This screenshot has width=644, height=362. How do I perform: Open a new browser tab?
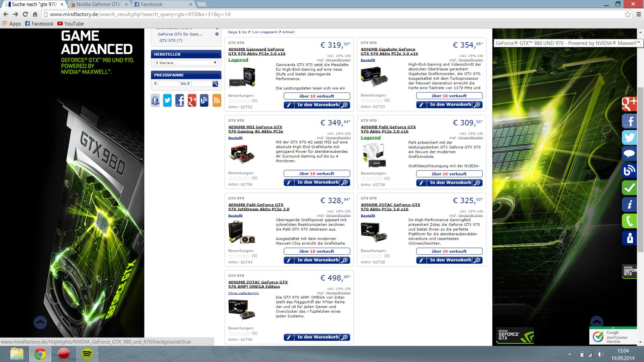(202, 4)
